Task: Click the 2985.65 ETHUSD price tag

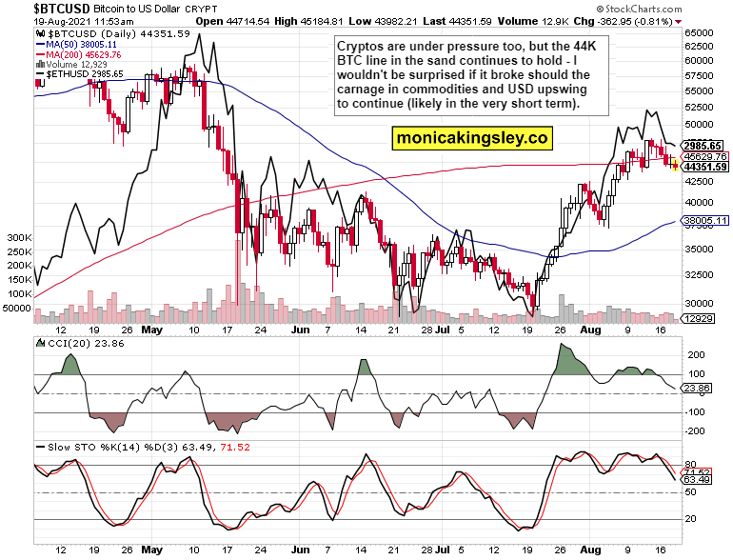Action: point(705,145)
